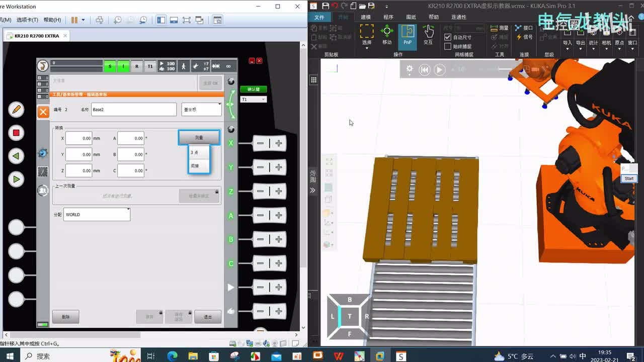The width and height of the screenshot is (644, 362).
Task: Open the T1 operating mode indicator
Action: [150, 66]
